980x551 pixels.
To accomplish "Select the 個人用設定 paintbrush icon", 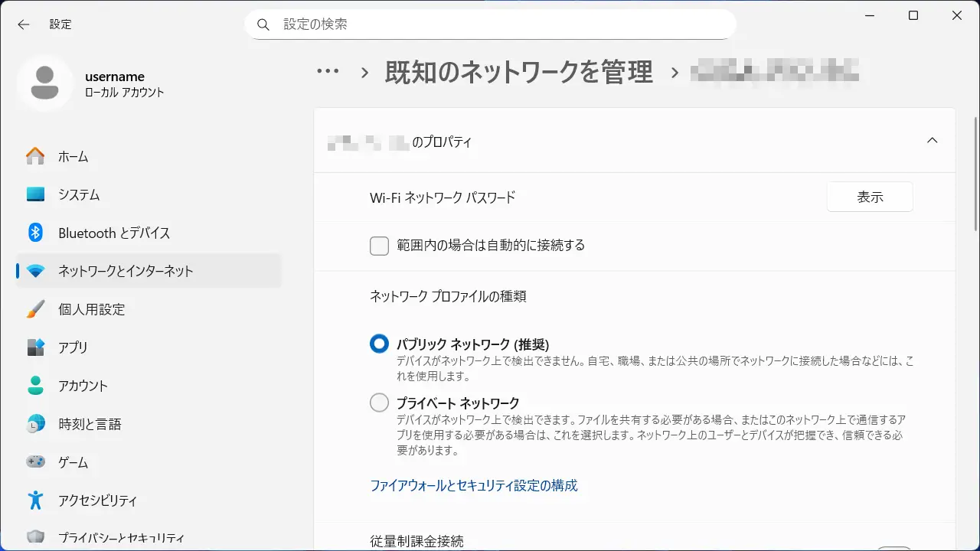I will [35, 309].
